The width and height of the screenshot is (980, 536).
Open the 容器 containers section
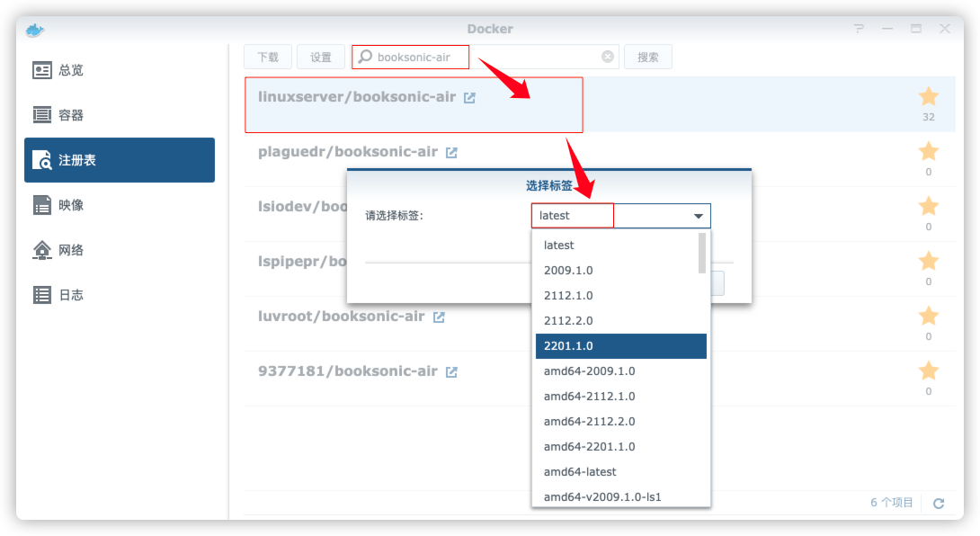click(x=120, y=115)
